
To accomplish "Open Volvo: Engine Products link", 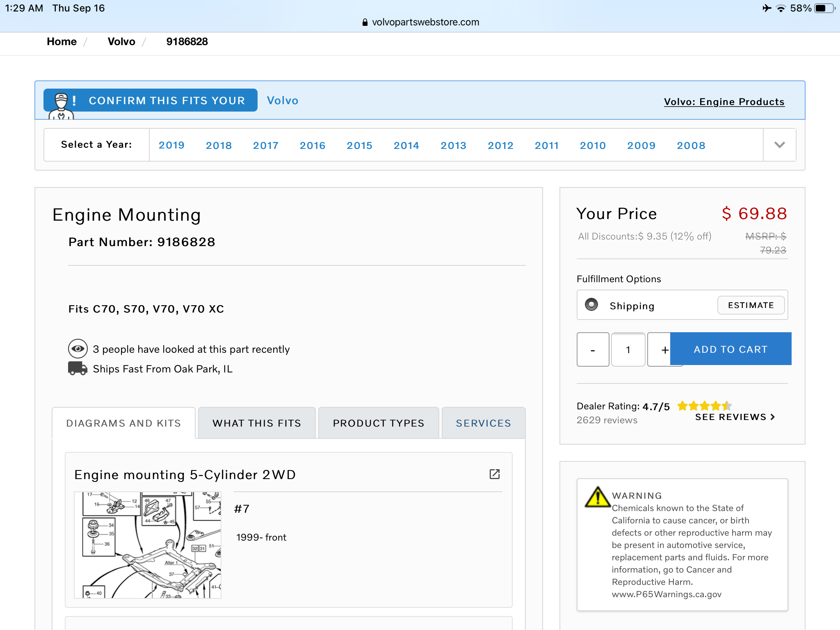I will 724,102.
